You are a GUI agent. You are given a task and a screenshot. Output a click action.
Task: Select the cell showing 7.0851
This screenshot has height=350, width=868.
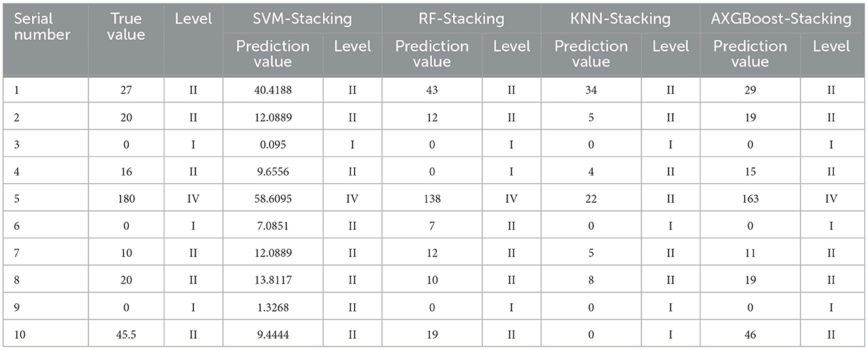[x=273, y=226]
